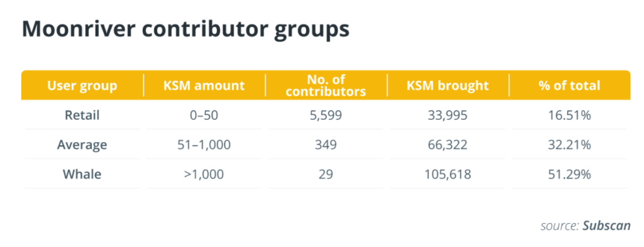Click the KSM brought column header
This screenshot has height=247, width=644.
pos(448,85)
